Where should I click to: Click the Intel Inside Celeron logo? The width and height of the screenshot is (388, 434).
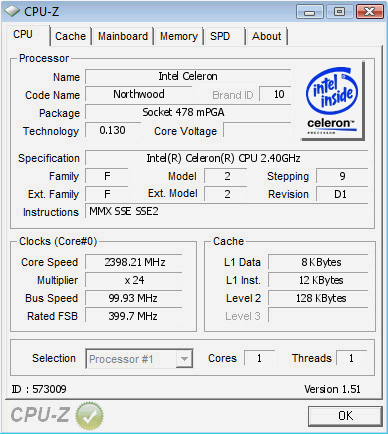pyautogui.click(x=332, y=101)
